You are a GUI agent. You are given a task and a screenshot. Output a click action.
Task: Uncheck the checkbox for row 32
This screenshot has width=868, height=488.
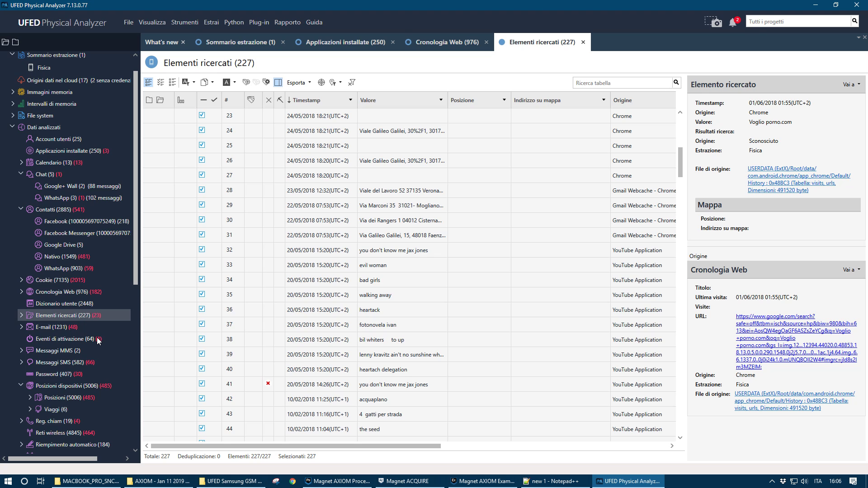click(202, 249)
